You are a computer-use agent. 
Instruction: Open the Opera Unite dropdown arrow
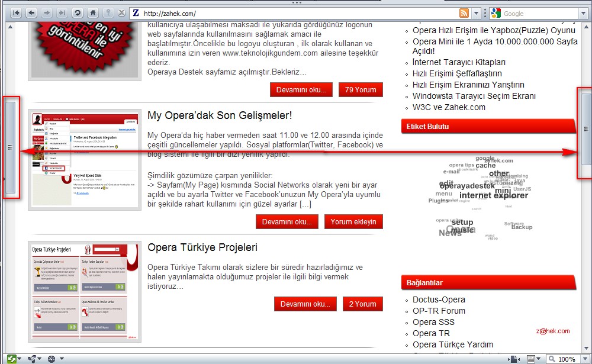[x=40, y=359]
